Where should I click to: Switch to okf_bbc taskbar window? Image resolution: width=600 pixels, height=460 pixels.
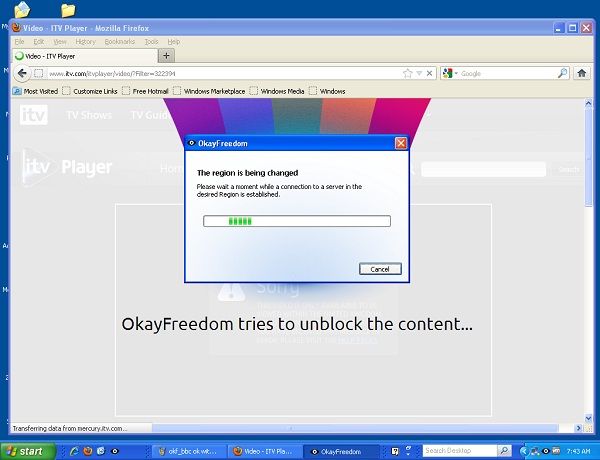tap(188, 452)
